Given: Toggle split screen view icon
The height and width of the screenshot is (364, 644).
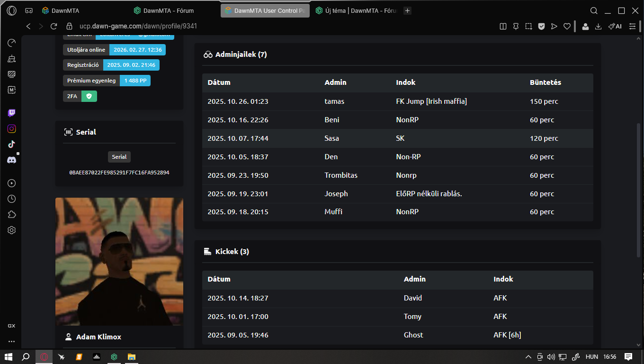Looking at the screenshot, I should click(x=503, y=27).
